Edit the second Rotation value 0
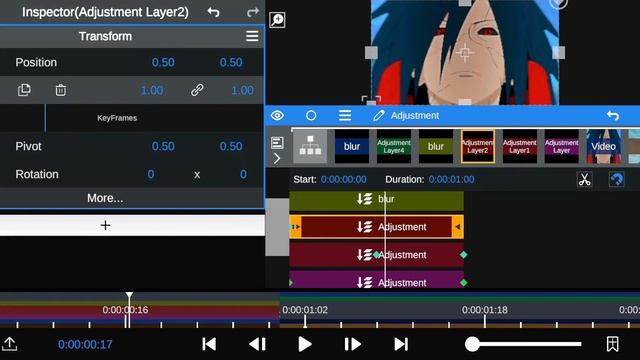The width and height of the screenshot is (640, 360). tap(243, 174)
